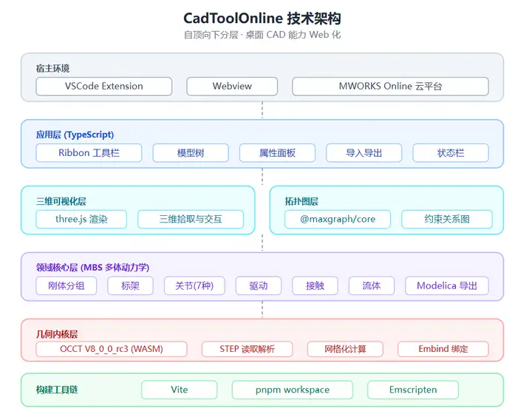Click the STEP 读取解析 box
Image resolution: width=532 pixels, height=417 pixels.
247,349
